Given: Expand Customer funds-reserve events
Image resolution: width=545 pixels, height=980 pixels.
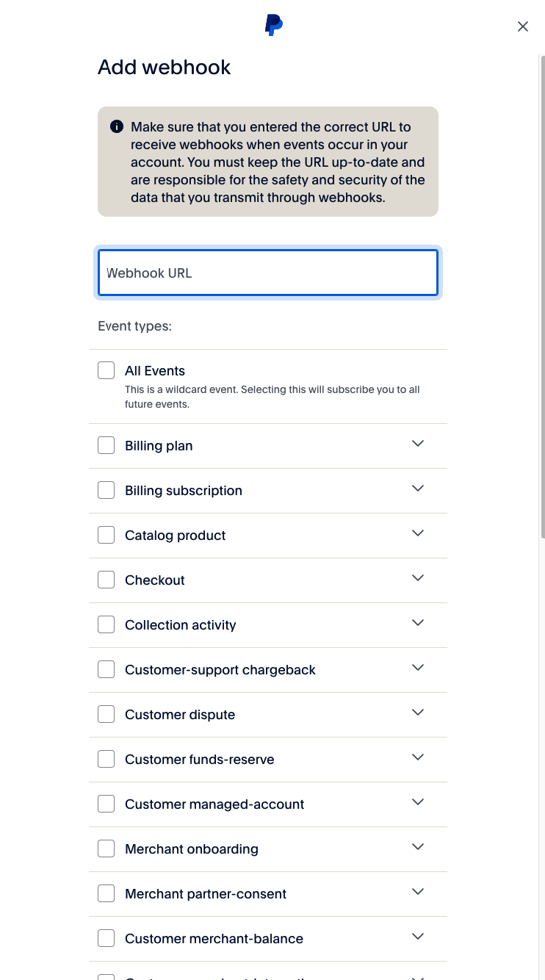Looking at the screenshot, I should point(418,757).
